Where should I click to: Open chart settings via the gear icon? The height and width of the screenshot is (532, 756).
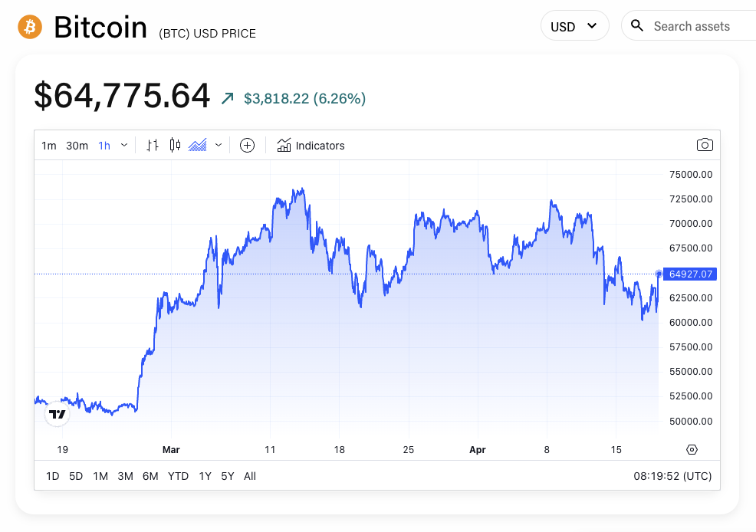[692, 449]
